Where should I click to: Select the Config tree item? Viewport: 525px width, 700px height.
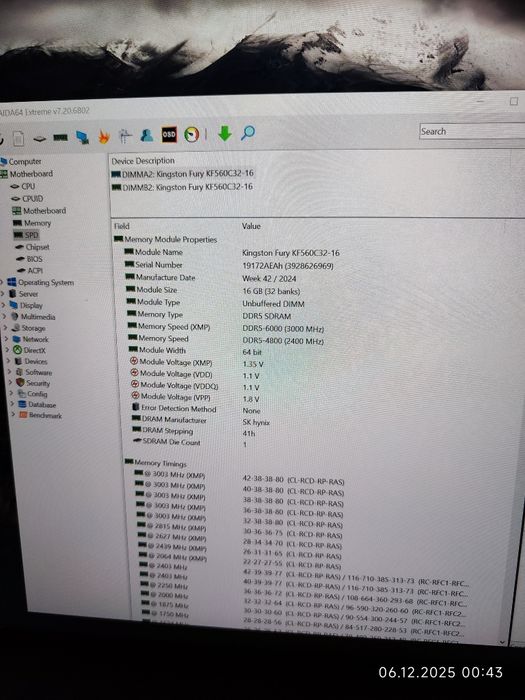click(x=37, y=394)
